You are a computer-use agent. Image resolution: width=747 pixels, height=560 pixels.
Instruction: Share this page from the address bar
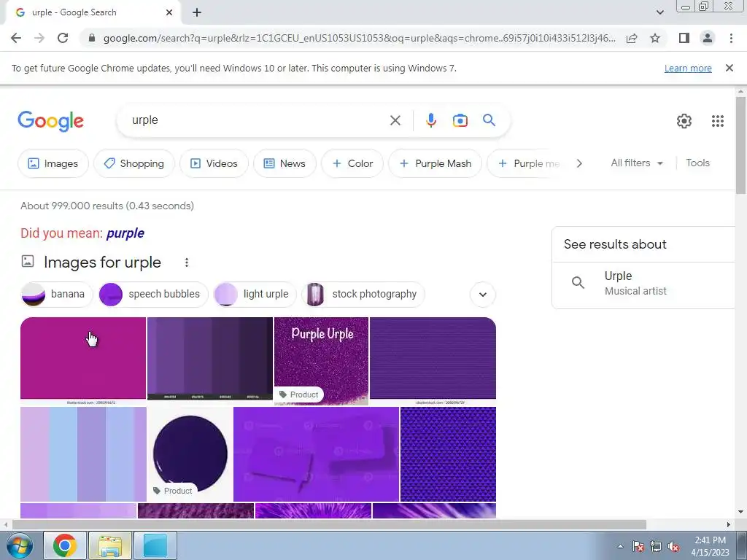(x=632, y=38)
